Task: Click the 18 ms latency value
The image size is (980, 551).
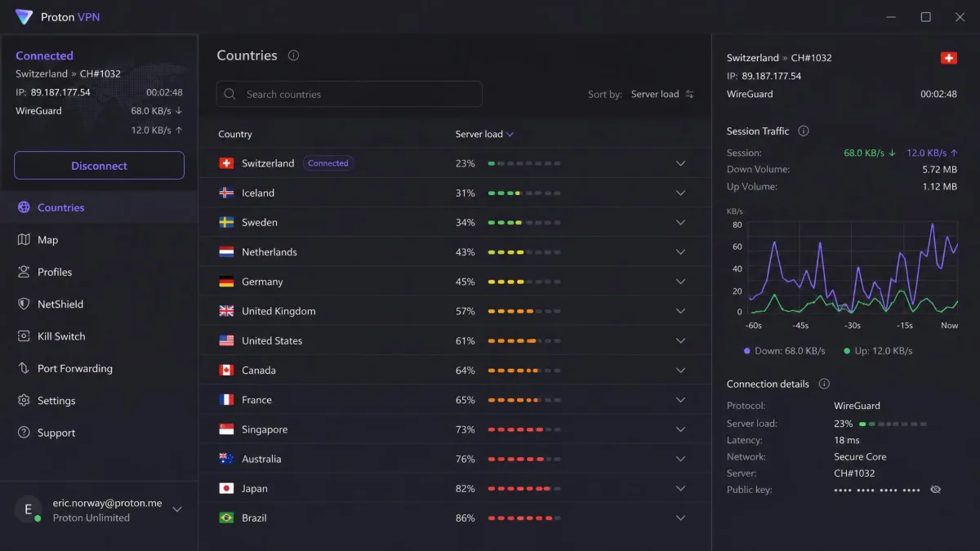Action: pyautogui.click(x=847, y=440)
